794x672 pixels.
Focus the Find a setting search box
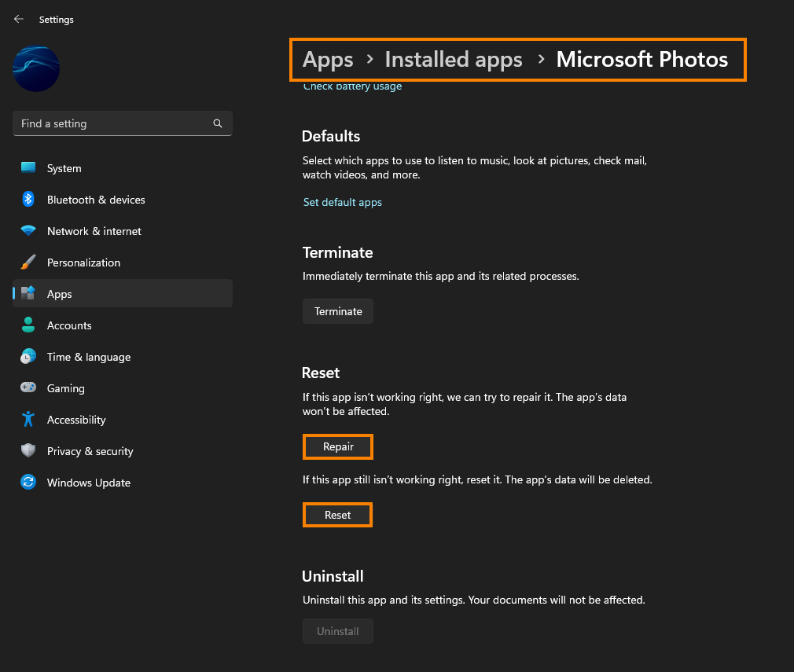122,123
